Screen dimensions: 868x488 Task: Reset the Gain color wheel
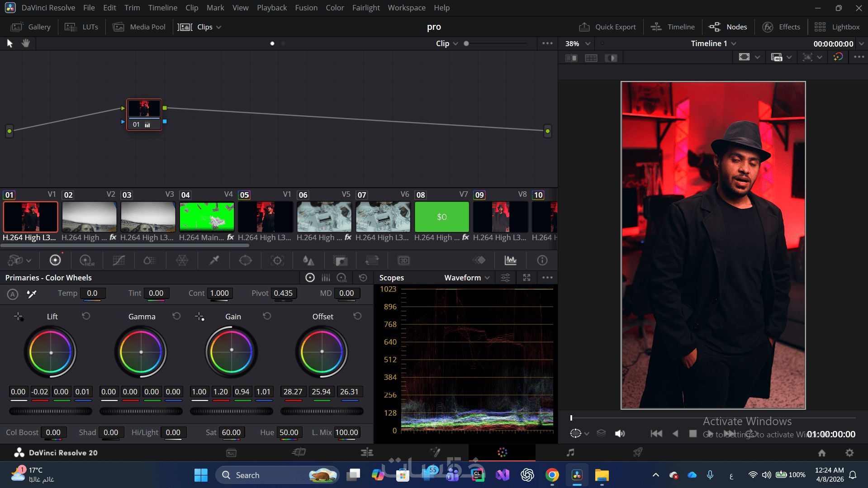point(267,316)
